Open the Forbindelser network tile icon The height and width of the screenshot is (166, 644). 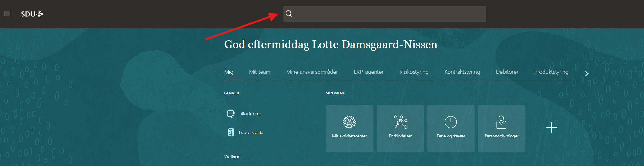pos(400,122)
